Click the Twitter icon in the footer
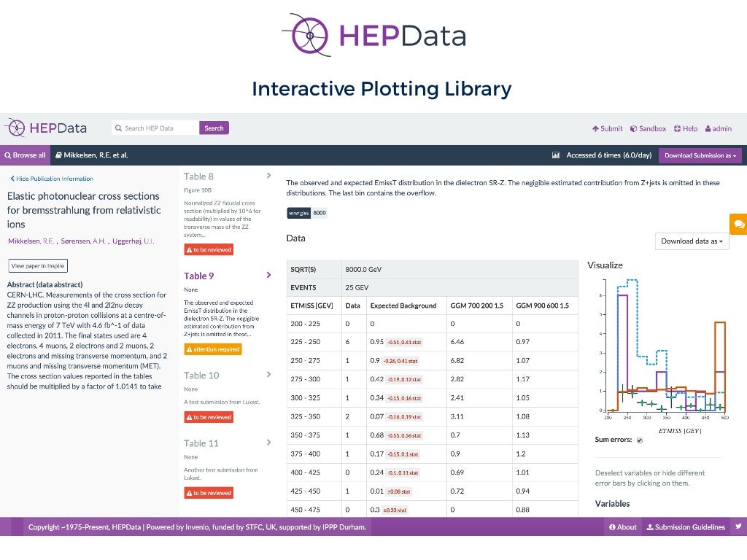Screen dimensions: 747x560 (x=738, y=526)
